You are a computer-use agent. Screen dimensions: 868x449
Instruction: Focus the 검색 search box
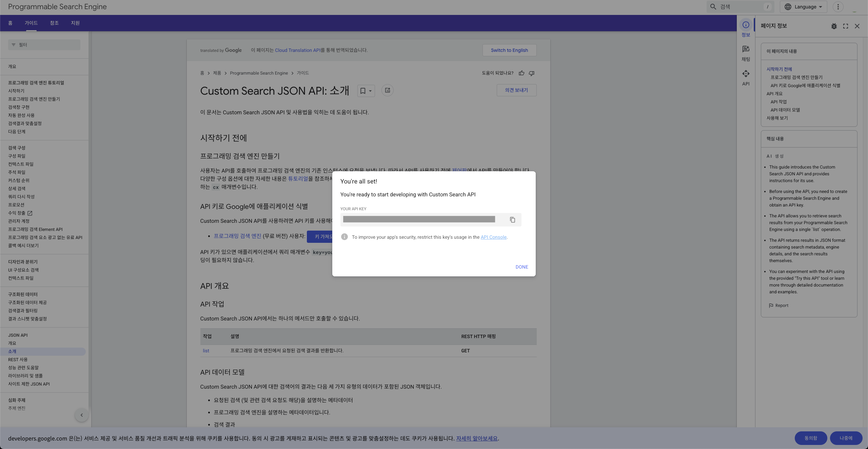tap(740, 7)
